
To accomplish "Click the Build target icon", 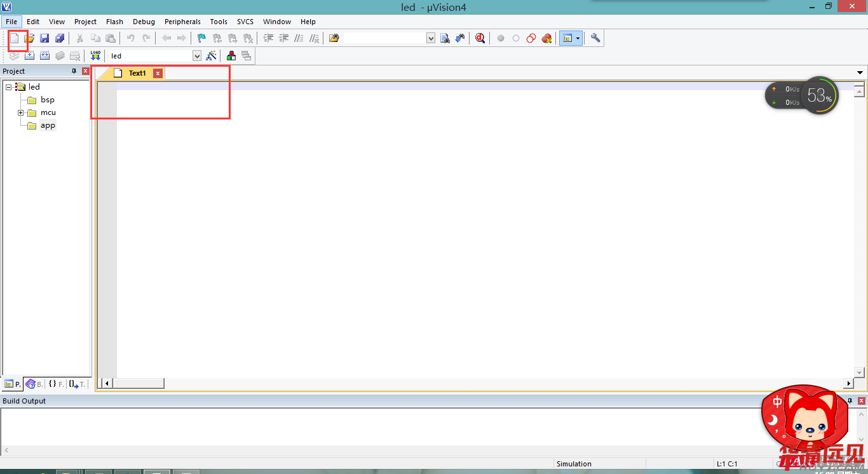I will 29,56.
